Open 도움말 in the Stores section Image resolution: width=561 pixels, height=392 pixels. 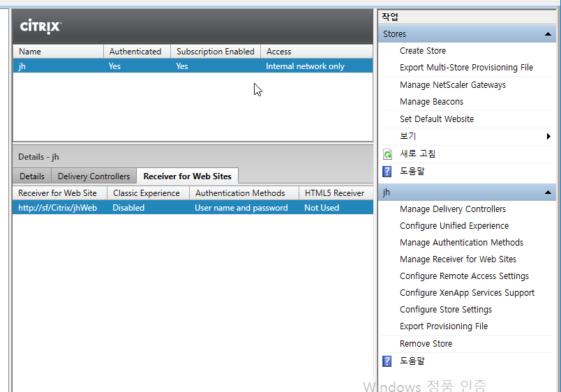pos(412,172)
